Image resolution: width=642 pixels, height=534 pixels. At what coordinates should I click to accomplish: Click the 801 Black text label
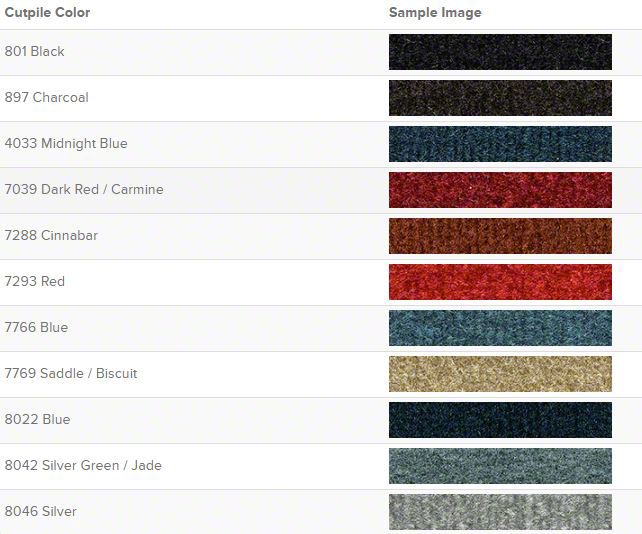34,52
